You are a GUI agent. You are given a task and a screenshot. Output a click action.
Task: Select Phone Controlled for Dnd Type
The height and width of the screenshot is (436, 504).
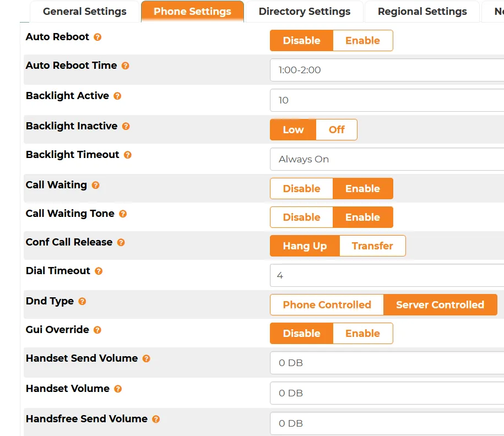[327, 304]
